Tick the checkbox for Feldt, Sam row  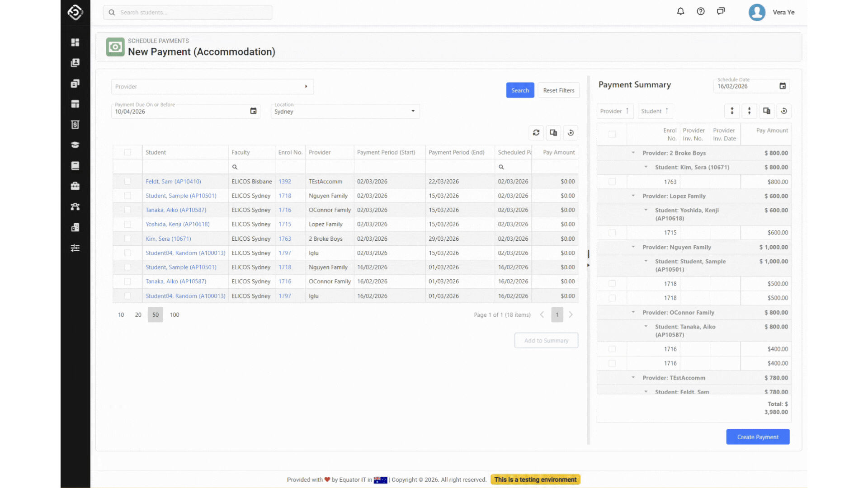click(127, 182)
